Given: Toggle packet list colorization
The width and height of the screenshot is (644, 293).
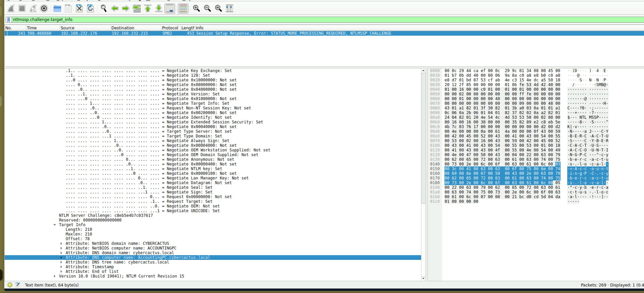Looking at the screenshot, I should [x=183, y=9].
